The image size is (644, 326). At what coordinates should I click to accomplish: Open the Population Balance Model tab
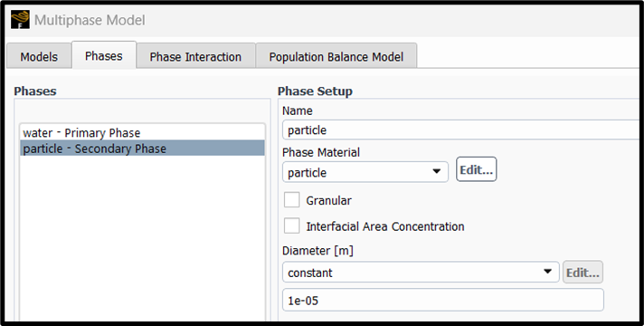336,57
